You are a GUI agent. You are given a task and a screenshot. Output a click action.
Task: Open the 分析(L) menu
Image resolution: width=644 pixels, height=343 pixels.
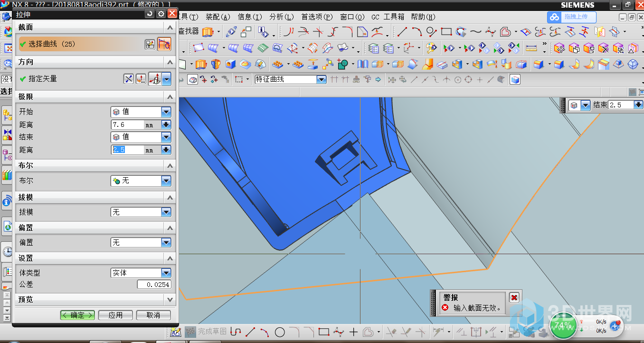point(282,17)
